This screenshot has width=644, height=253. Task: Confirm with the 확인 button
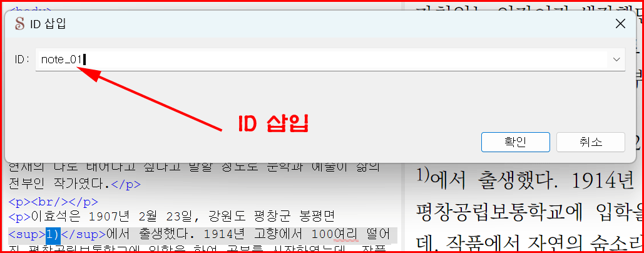coord(516,142)
